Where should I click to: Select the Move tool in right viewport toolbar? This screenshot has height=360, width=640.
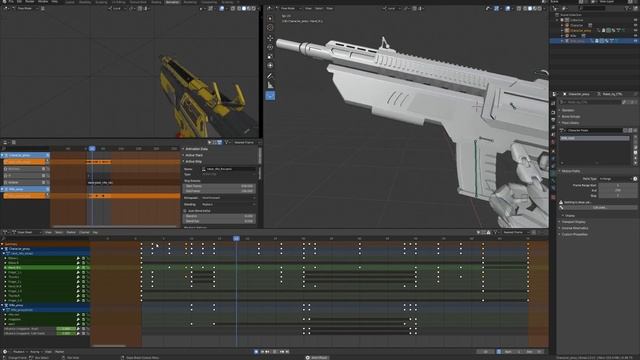point(270,38)
